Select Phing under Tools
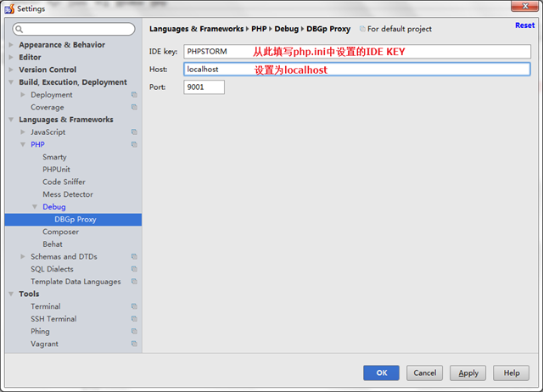Image resolution: width=543 pixels, height=392 pixels. point(40,332)
